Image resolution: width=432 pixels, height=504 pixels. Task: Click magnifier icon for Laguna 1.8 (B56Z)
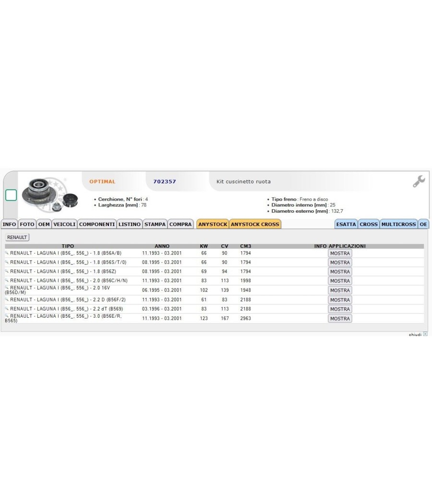(x=7, y=271)
